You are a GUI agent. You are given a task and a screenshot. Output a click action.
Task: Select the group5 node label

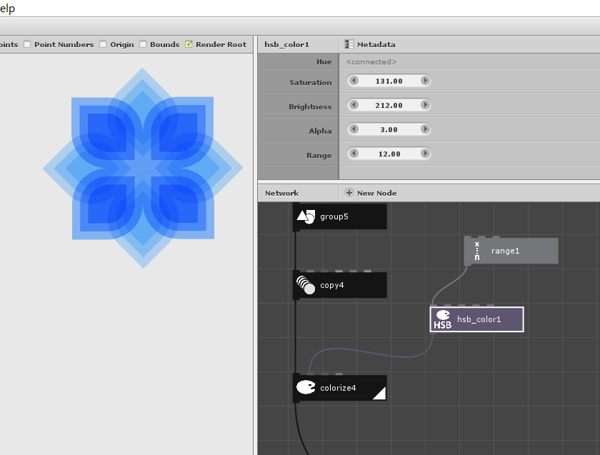pos(334,217)
